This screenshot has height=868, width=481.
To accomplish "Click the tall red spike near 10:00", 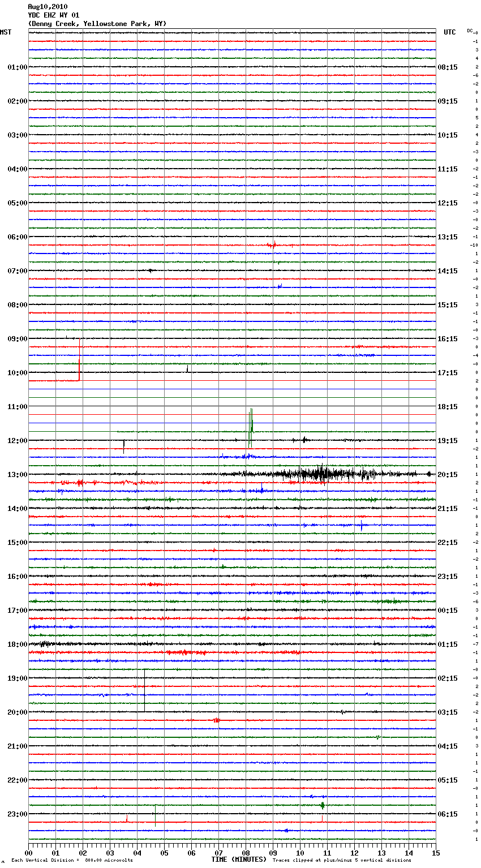I will coord(79,359).
